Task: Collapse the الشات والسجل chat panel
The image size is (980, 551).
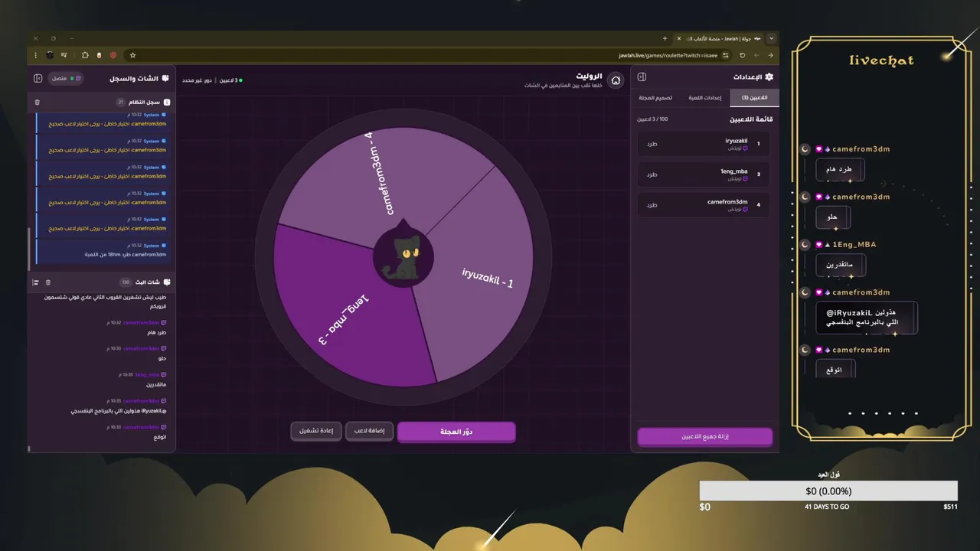Action: pos(38,78)
